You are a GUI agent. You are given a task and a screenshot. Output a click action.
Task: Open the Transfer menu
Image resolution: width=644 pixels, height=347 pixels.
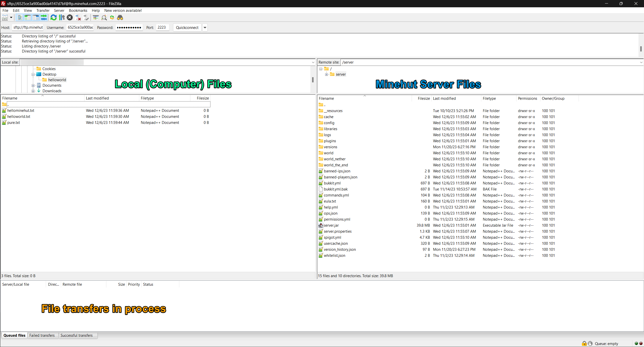pos(43,11)
